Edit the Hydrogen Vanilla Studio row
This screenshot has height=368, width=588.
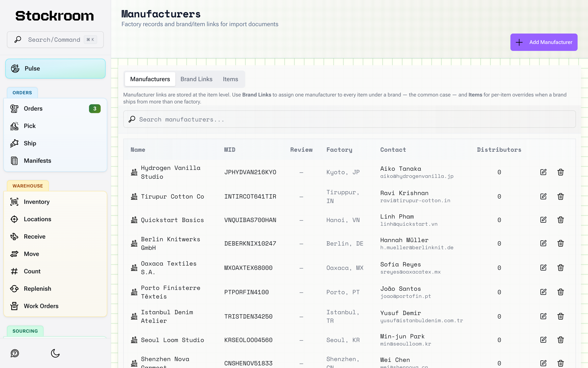point(543,172)
